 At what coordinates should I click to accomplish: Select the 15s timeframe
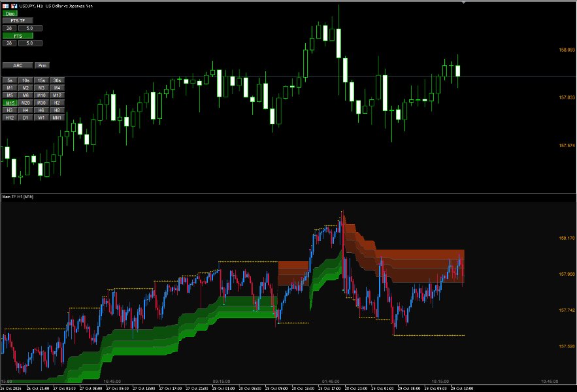(41, 80)
